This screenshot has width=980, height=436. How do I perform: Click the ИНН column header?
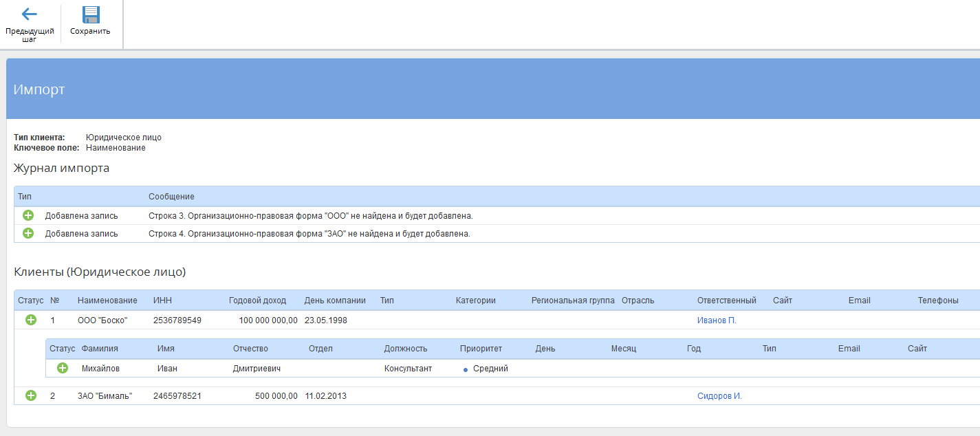coord(162,301)
